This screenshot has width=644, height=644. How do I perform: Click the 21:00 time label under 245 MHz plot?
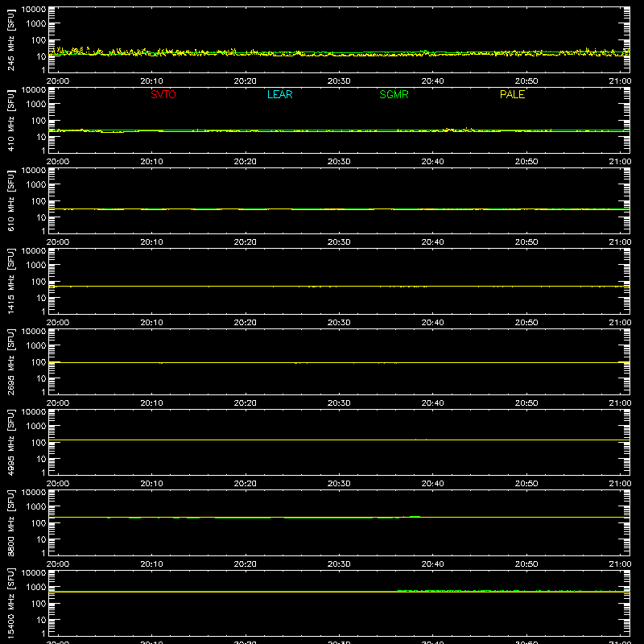tap(620, 81)
